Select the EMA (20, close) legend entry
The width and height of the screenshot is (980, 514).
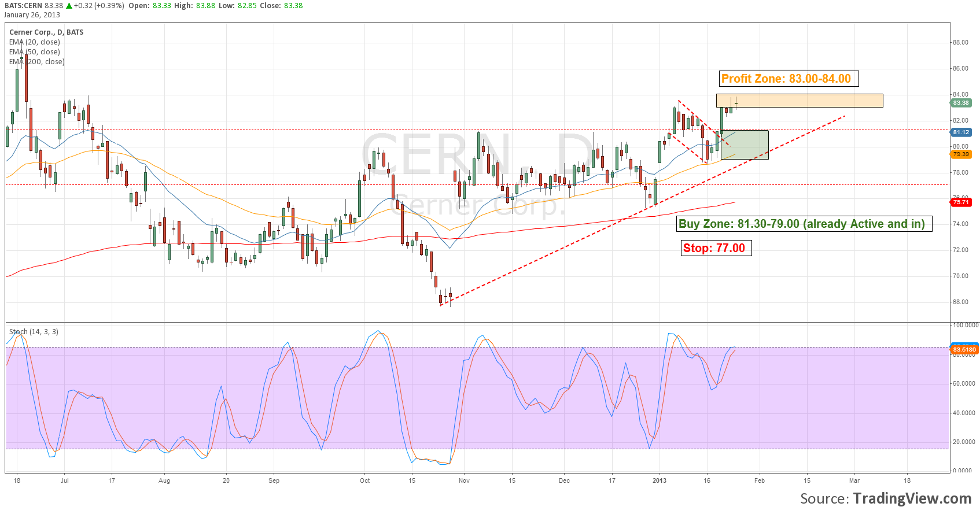35,42
